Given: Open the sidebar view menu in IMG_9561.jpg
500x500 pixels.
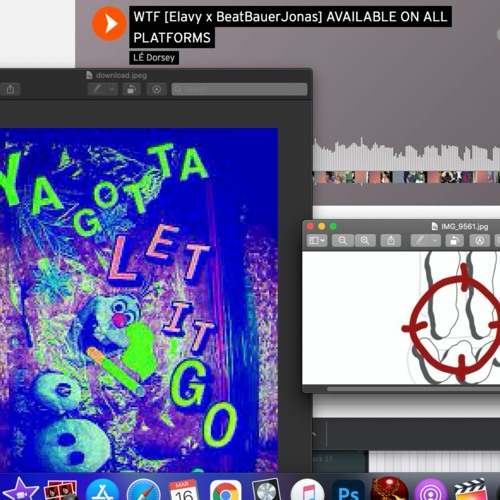Looking at the screenshot, I should pos(317,240).
